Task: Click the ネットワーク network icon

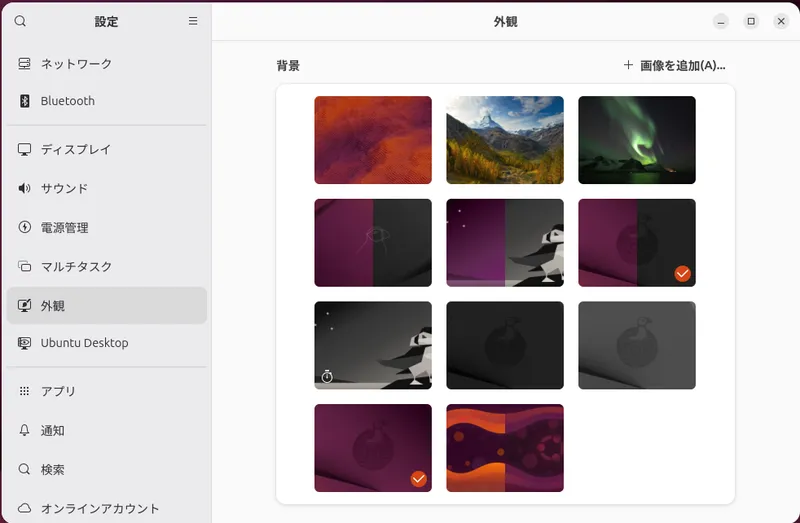Action: pos(24,64)
